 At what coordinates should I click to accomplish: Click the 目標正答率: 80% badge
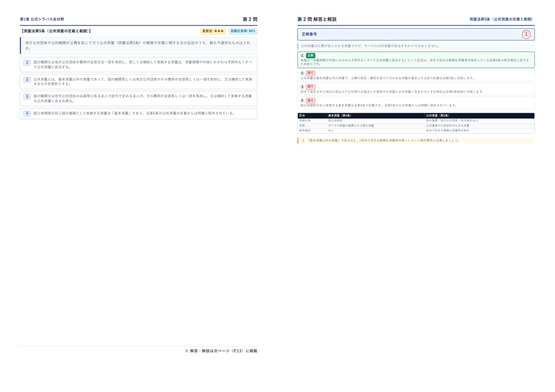243,31
